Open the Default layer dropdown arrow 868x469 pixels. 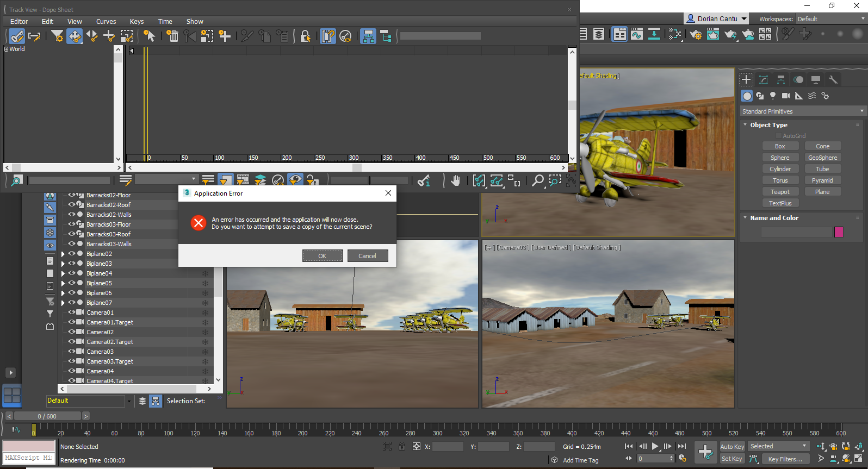(x=129, y=401)
